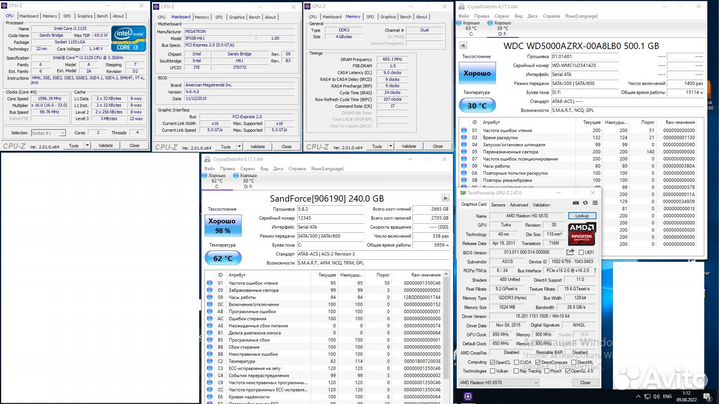Click next-disk arrow in SandForce CrystalDiskInfo window
Viewport: 720px width, 404px height.
click(445, 198)
